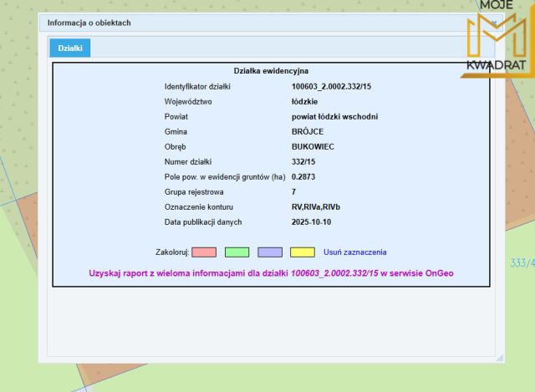Click the Gmina value BRÓJCE

tap(308, 132)
